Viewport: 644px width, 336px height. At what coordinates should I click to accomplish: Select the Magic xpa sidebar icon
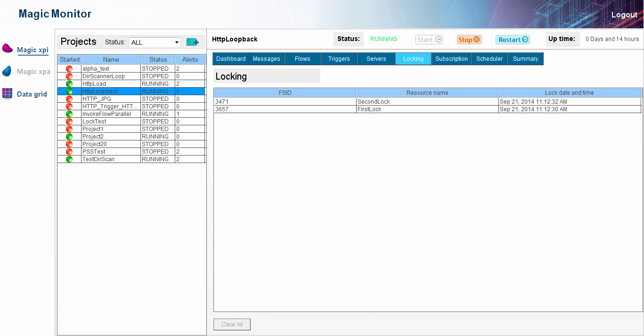(7, 71)
